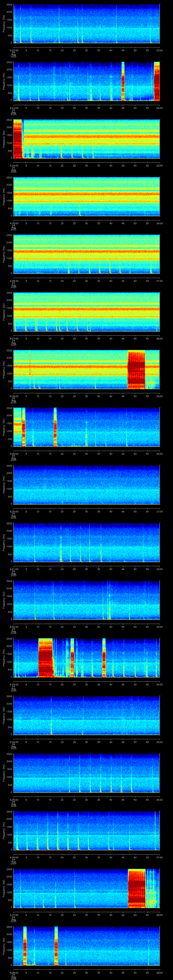Click the 30:00 end time label
The width and height of the screenshot is (173, 980).
coord(159,454)
